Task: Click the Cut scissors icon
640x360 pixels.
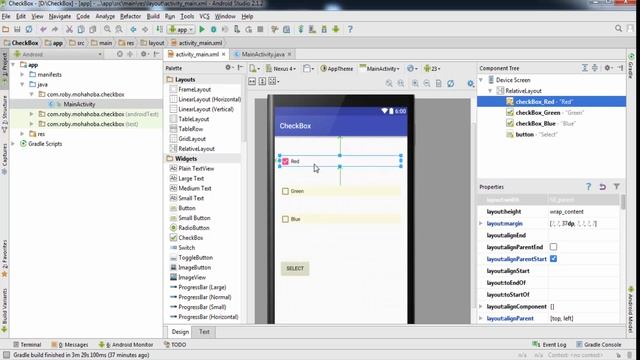Action: 69,29
